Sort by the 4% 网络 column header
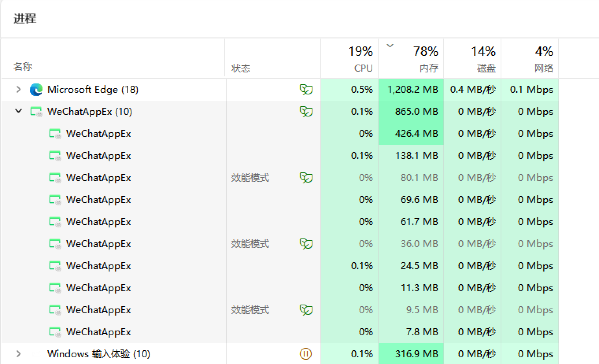The height and width of the screenshot is (364, 599). tap(530, 58)
